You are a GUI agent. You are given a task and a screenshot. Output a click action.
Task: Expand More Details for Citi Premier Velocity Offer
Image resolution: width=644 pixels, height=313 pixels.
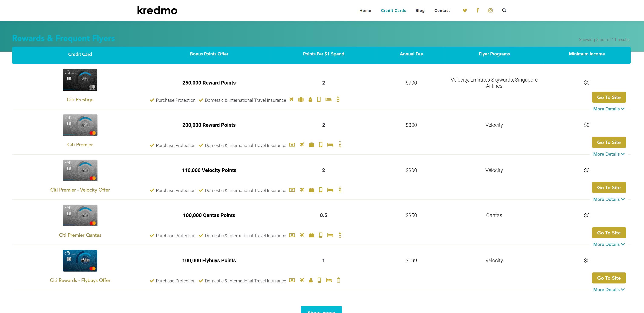pos(608,199)
